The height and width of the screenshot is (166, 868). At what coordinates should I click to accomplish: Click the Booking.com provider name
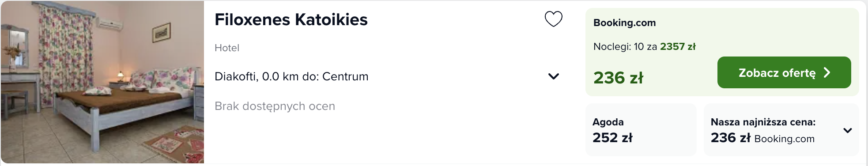click(x=624, y=23)
